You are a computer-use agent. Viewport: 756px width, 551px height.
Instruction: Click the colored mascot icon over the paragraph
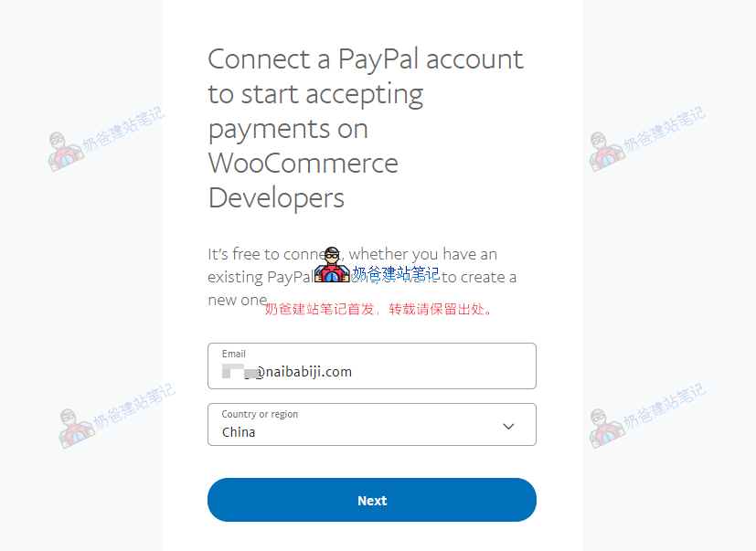(x=332, y=265)
